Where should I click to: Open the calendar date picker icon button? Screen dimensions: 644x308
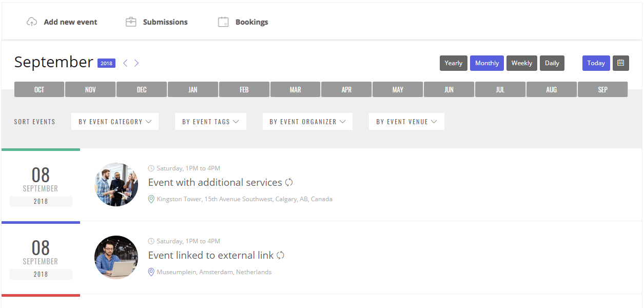point(621,63)
